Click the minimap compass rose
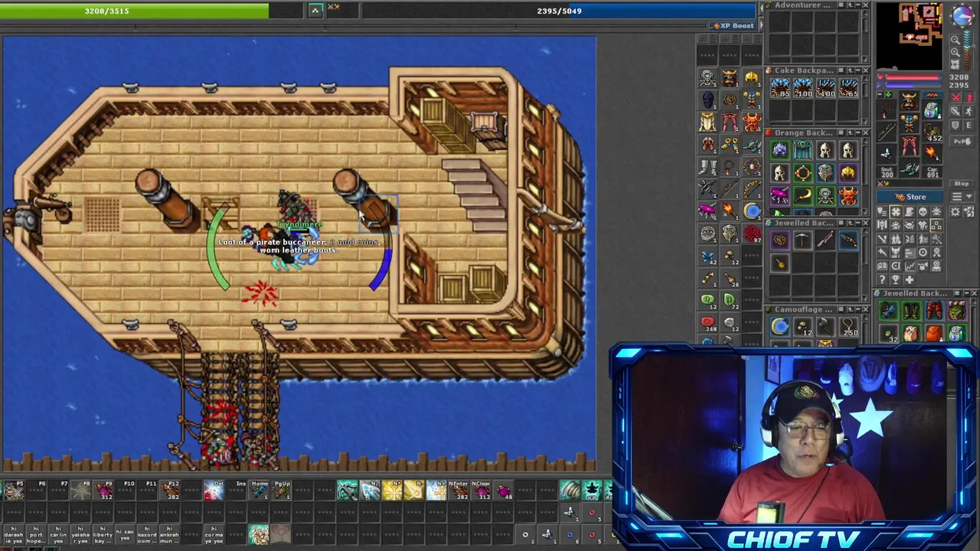Screen dimensions: 980x551 point(964,15)
